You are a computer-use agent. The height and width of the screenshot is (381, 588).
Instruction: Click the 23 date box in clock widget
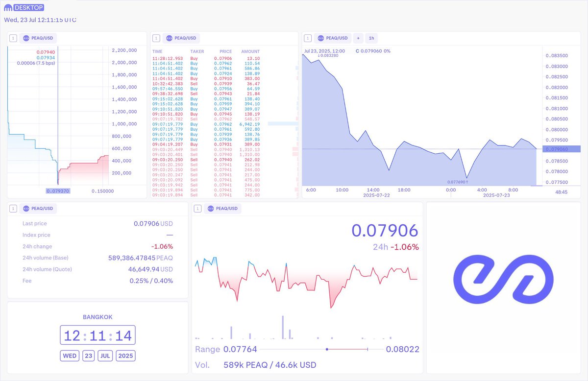pyautogui.click(x=88, y=356)
